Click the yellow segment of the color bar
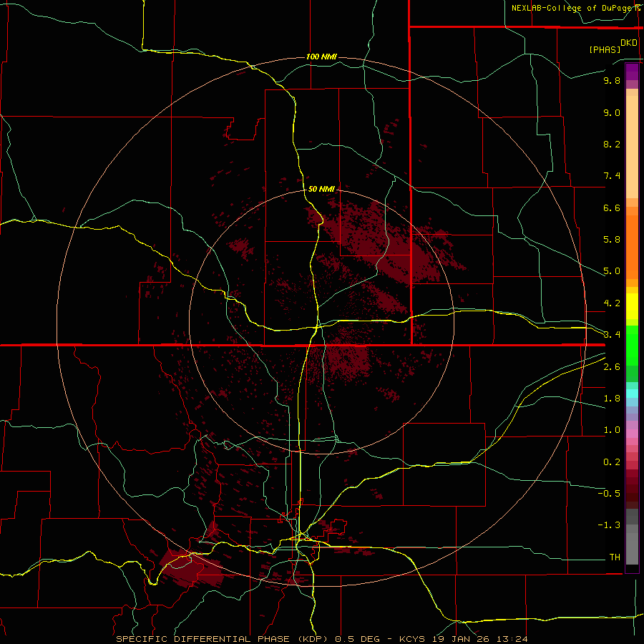 [632, 306]
